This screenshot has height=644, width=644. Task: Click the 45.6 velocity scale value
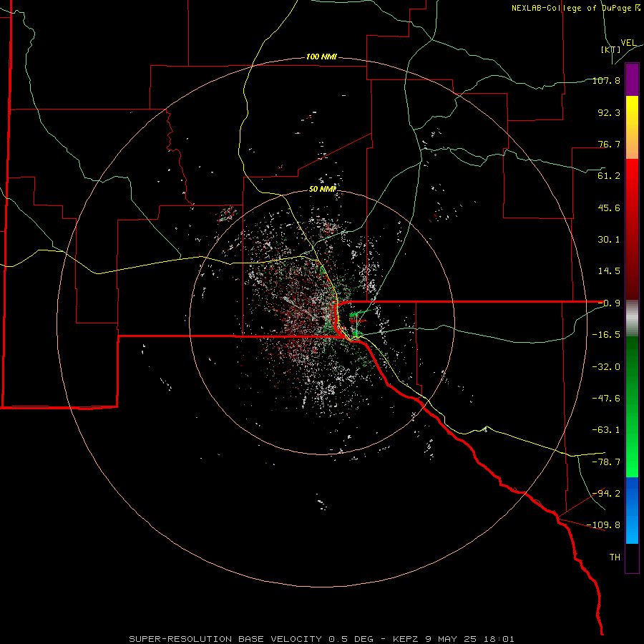(609, 208)
